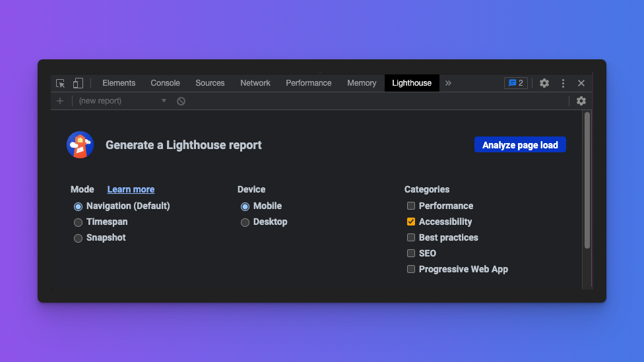Expand the more tabs chevron

click(448, 83)
